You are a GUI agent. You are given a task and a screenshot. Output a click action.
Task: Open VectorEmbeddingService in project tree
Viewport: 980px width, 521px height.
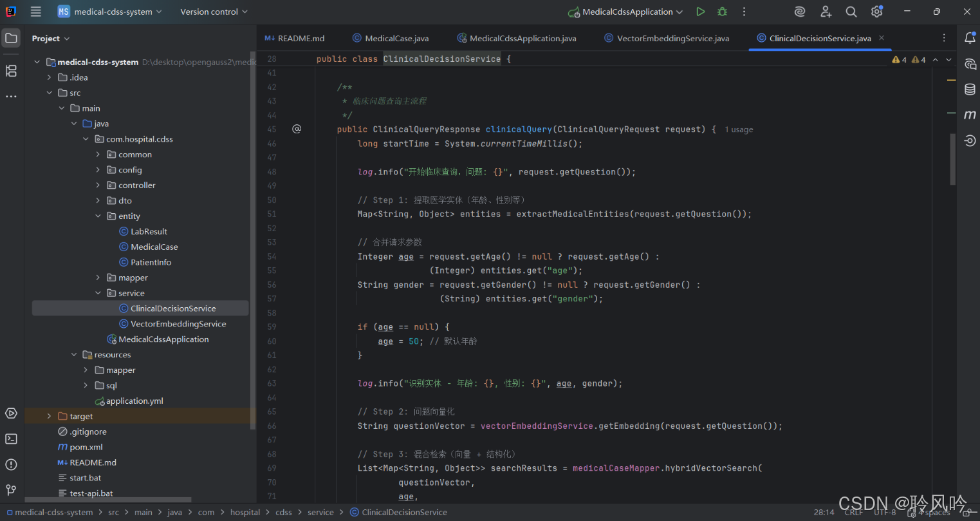click(172, 324)
